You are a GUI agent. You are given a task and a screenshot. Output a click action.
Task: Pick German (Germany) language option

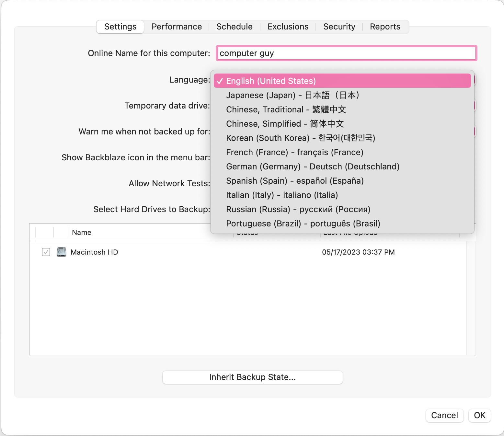pos(342,166)
